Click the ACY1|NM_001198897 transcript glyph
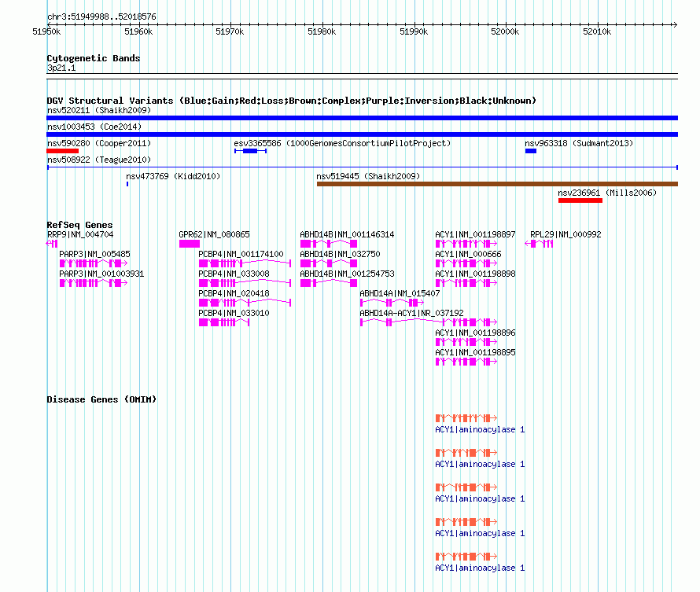 466,244
